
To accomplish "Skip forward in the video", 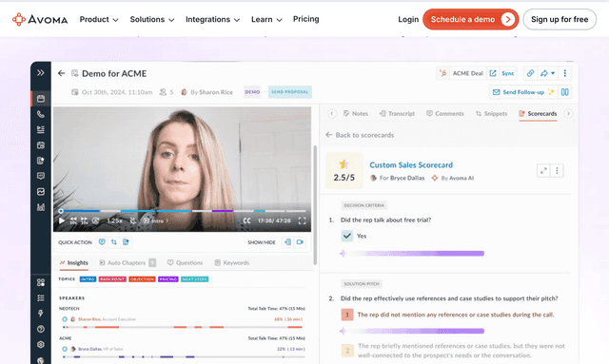I will pos(85,220).
